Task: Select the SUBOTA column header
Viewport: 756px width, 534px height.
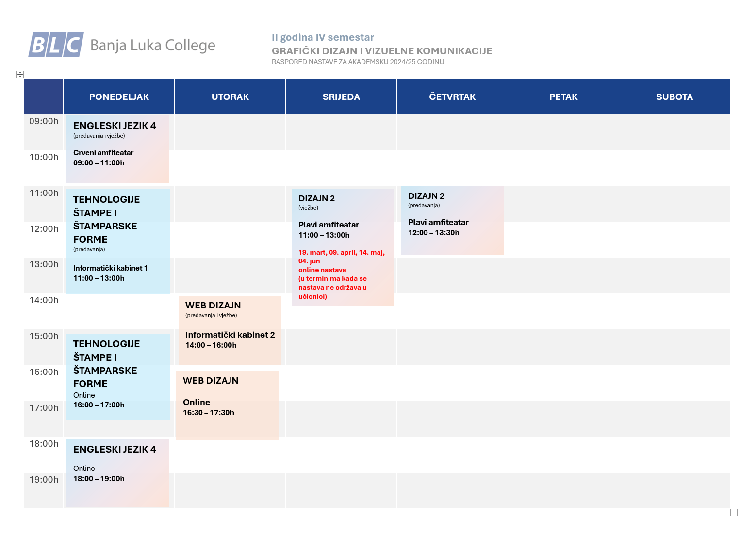Action: (674, 97)
